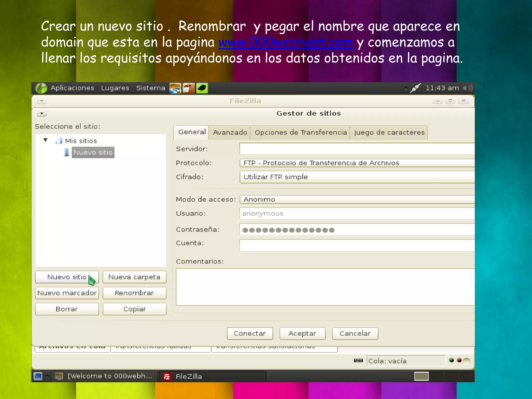Screen dimensions: 532x399
Task: Click the workspace switcher box in bottom panel
Action: [421, 376]
